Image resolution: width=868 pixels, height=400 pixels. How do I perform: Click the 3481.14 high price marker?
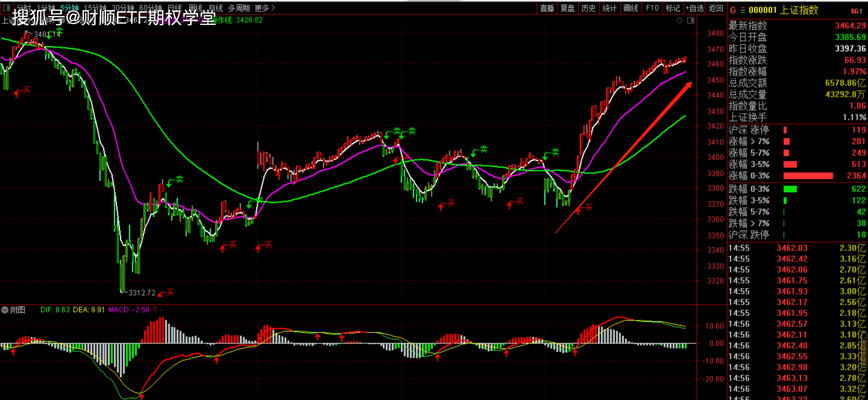[x=47, y=35]
